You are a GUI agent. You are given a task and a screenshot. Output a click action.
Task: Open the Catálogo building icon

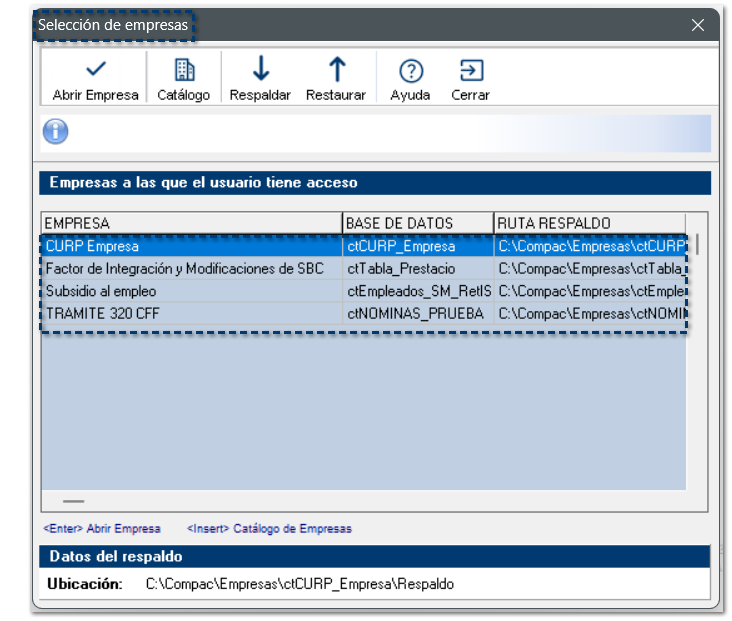(x=184, y=69)
